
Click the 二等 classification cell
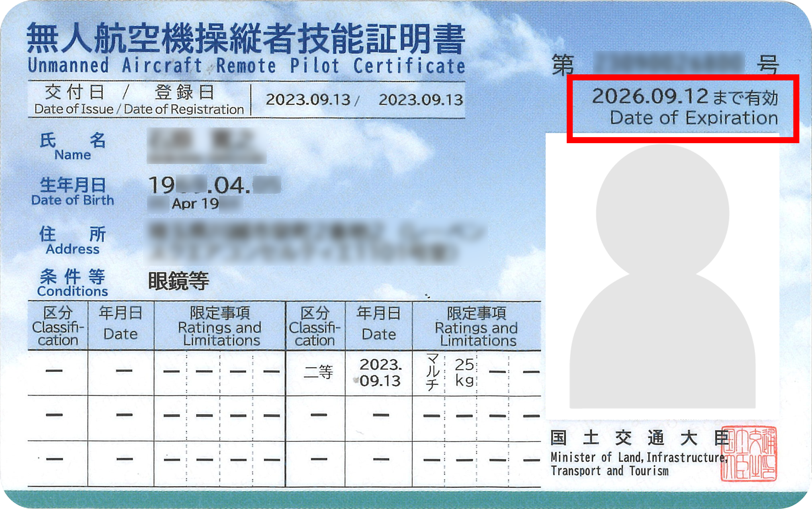point(318,373)
